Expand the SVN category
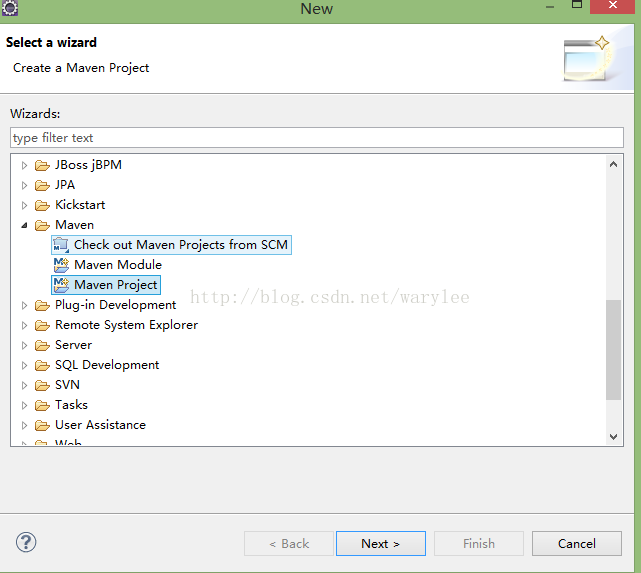This screenshot has height=573, width=641. coord(24,385)
